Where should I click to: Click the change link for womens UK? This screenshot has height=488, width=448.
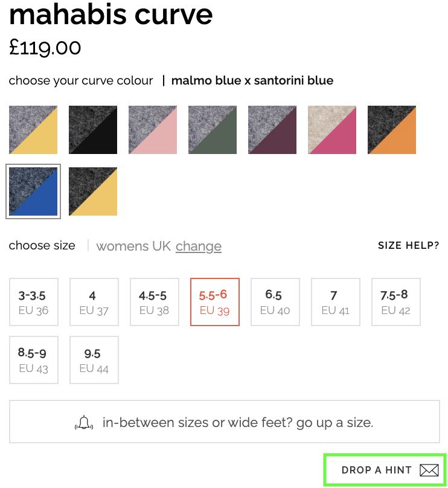click(x=199, y=246)
